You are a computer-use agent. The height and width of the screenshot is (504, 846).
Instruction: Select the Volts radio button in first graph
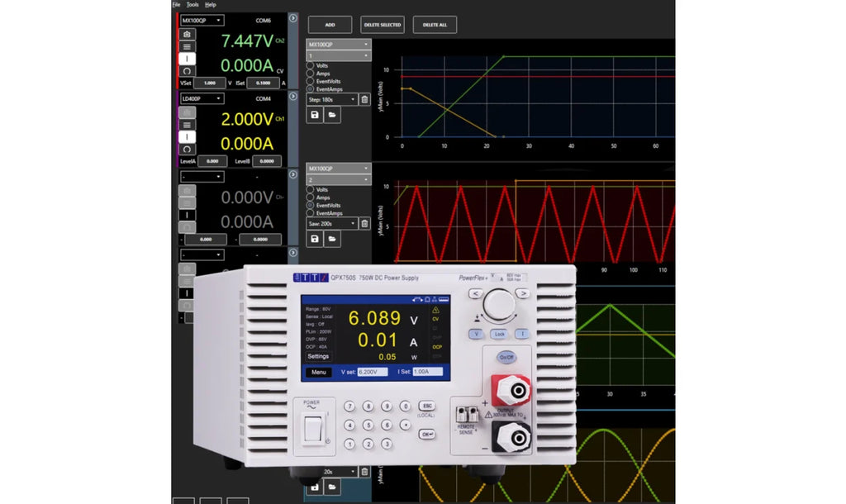coord(311,65)
